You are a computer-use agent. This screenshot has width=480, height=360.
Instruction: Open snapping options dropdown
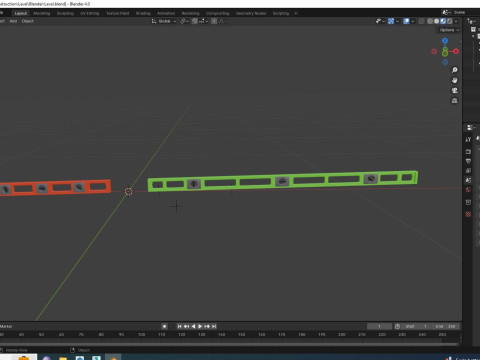click(203, 21)
